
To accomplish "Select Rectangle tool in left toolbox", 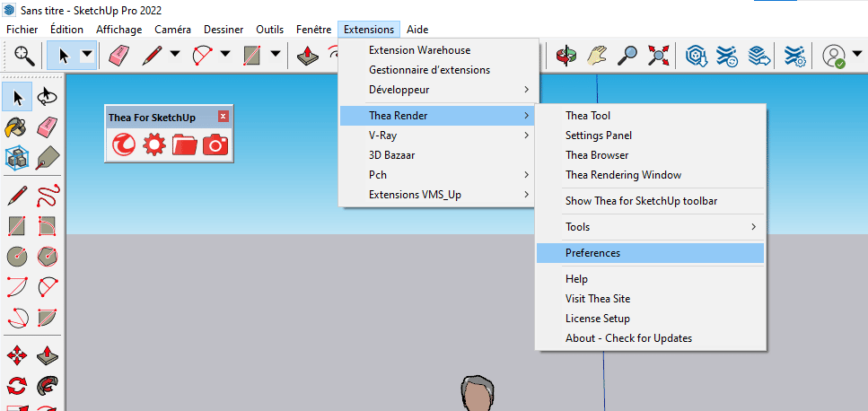I will tap(17, 225).
